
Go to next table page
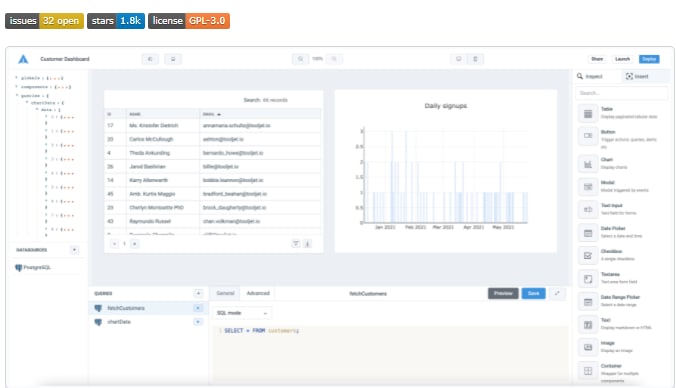pyautogui.click(x=135, y=244)
